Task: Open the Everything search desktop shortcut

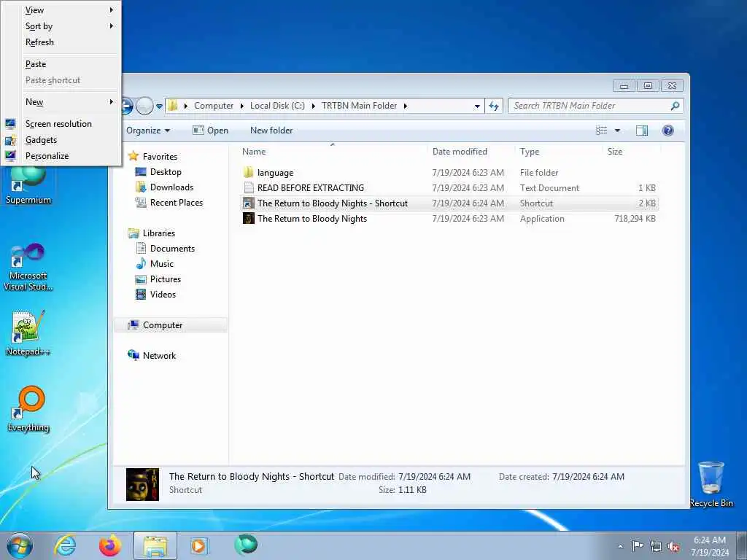Action: (28, 409)
